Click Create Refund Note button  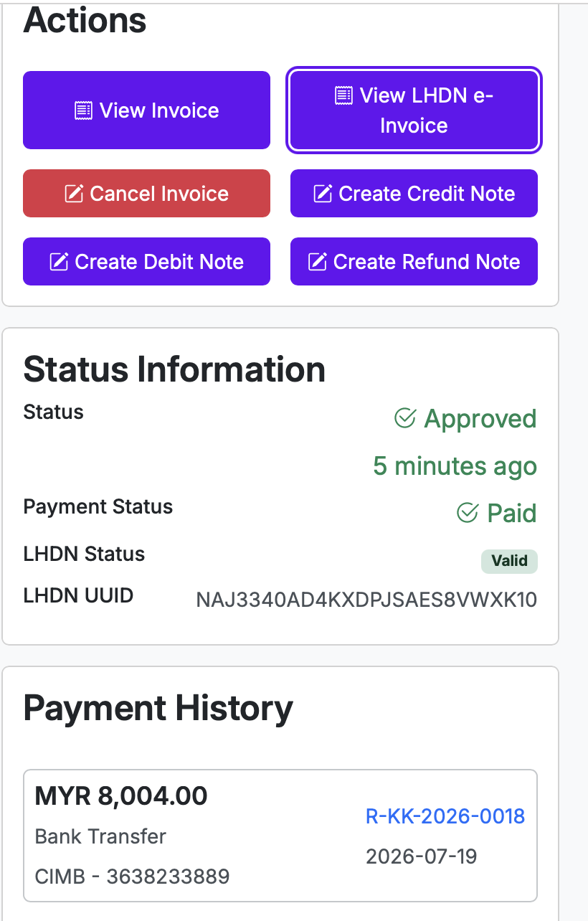414,261
